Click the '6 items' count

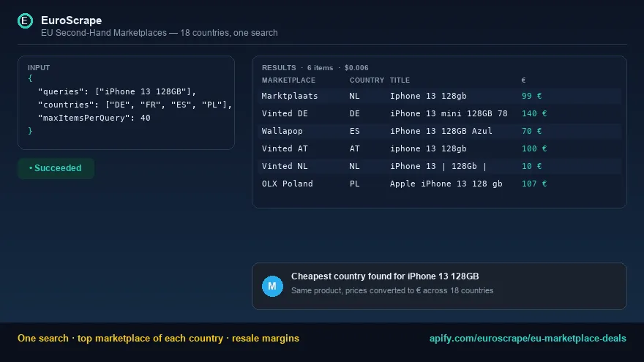pos(320,68)
